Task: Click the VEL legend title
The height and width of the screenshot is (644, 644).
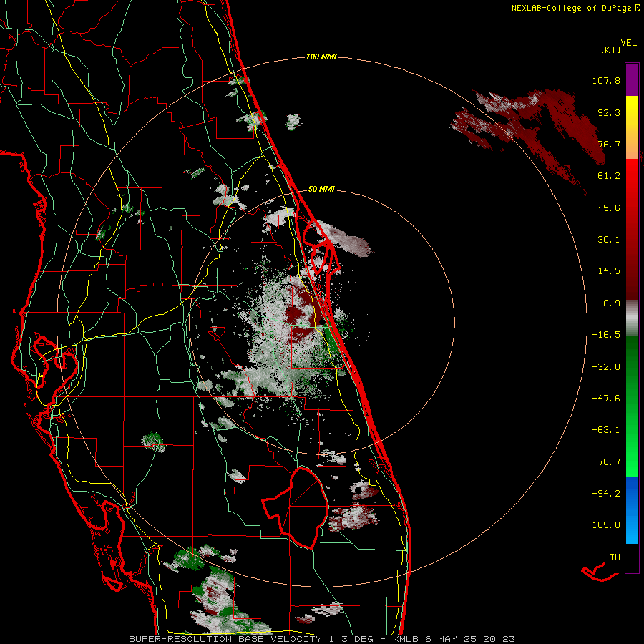Action: click(628, 43)
